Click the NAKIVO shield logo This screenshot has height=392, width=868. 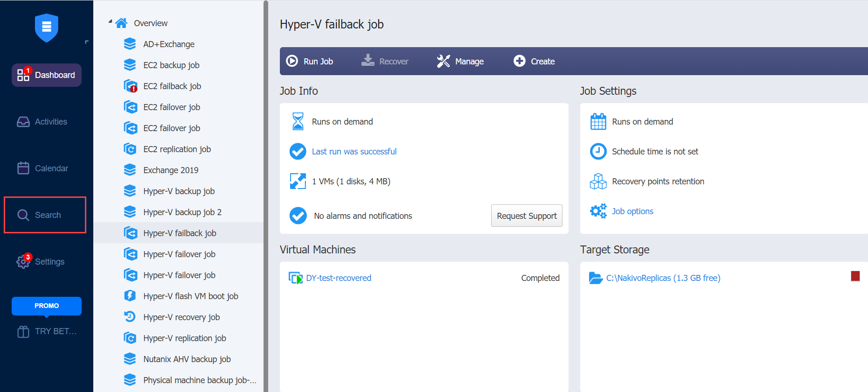(x=47, y=28)
